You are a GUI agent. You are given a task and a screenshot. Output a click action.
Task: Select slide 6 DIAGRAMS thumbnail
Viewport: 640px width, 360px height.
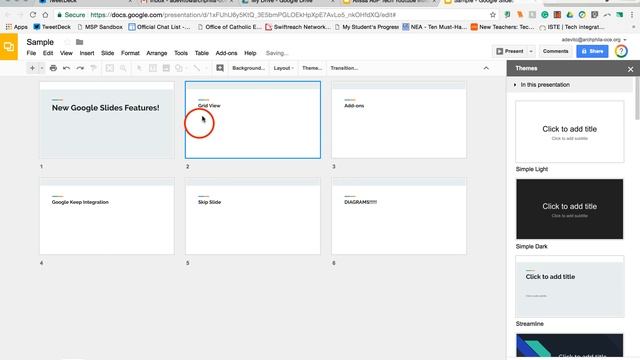point(399,216)
